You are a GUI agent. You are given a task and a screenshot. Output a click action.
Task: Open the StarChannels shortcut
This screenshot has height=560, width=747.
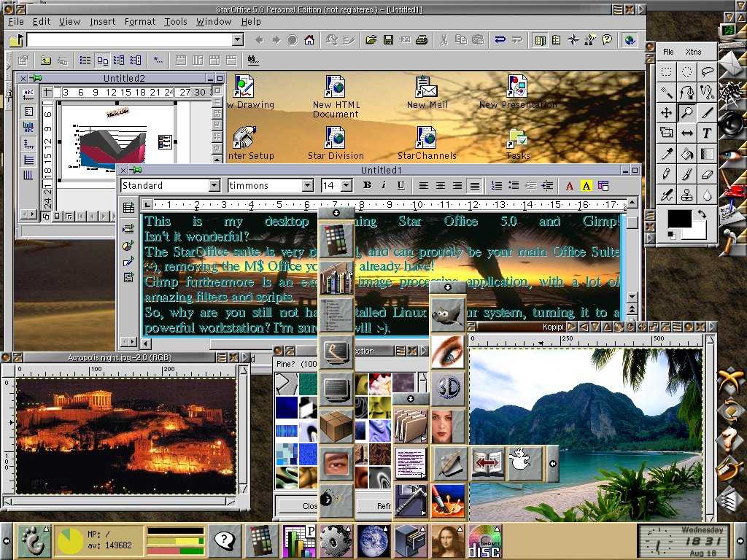pos(427,144)
